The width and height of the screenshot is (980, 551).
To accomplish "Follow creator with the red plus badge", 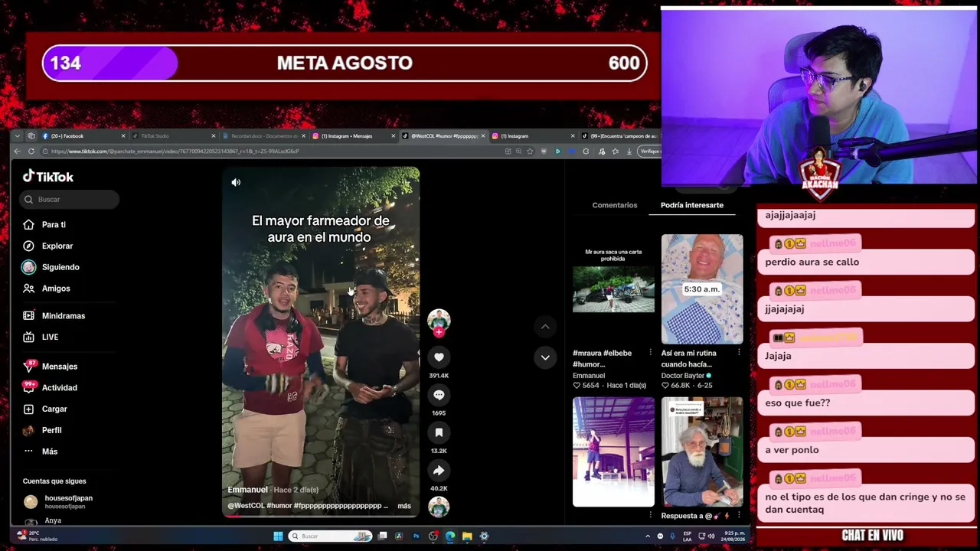I will (x=439, y=332).
